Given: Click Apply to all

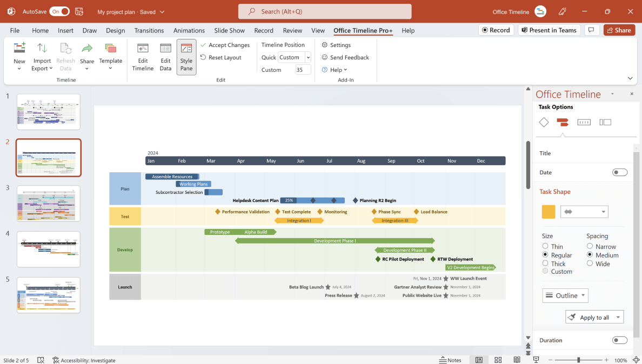Looking at the screenshot, I should point(591,317).
